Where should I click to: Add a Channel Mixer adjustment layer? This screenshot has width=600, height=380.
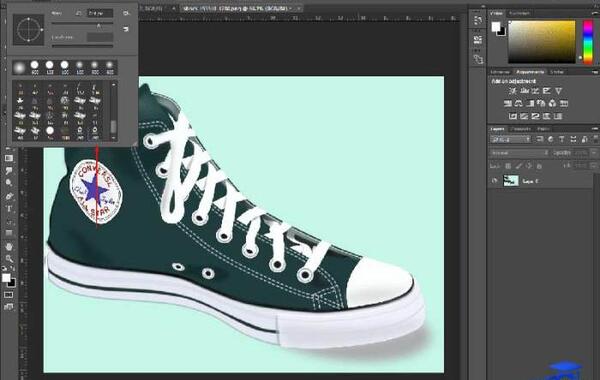pos(553,103)
